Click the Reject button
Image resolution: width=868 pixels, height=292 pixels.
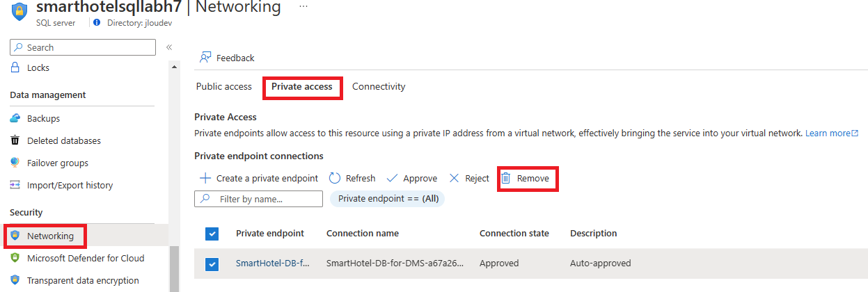[469, 178]
